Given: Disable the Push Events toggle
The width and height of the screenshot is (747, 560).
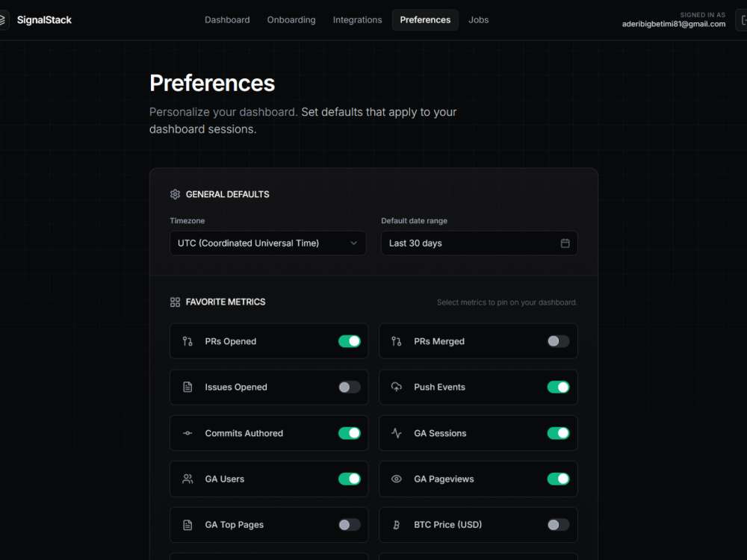Looking at the screenshot, I should (558, 387).
